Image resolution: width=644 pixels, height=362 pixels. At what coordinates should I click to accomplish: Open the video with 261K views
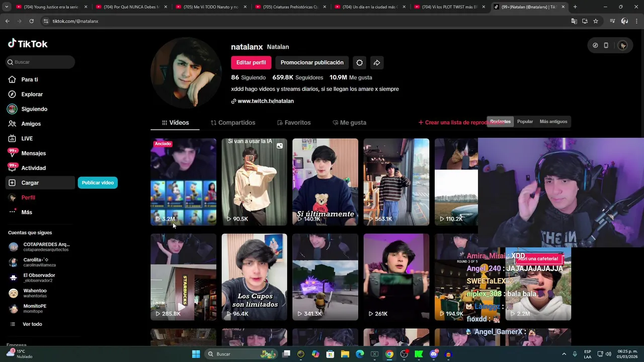396,277
